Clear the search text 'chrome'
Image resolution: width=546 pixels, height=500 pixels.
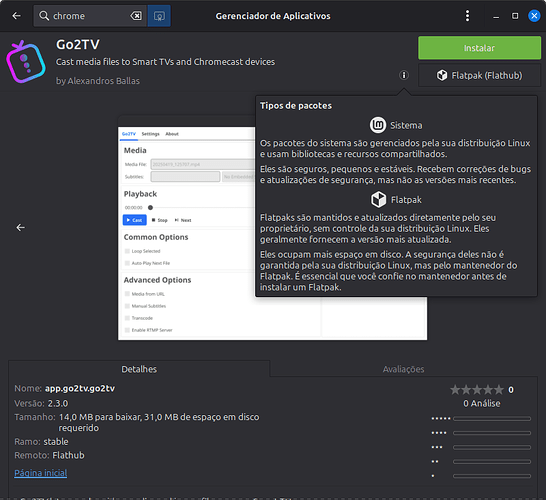(136, 16)
